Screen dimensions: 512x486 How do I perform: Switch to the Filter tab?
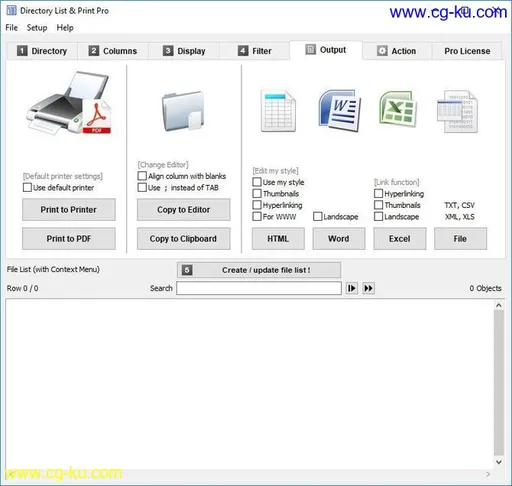(255, 51)
